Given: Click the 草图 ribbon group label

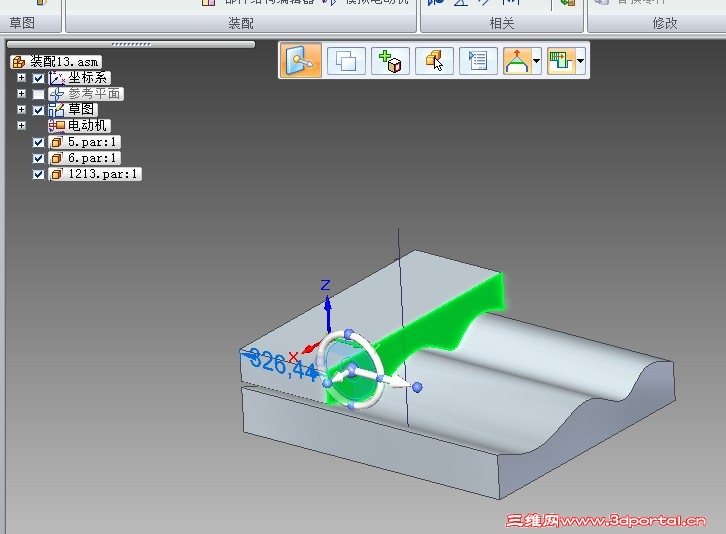Looking at the screenshot, I should tap(22, 23).
